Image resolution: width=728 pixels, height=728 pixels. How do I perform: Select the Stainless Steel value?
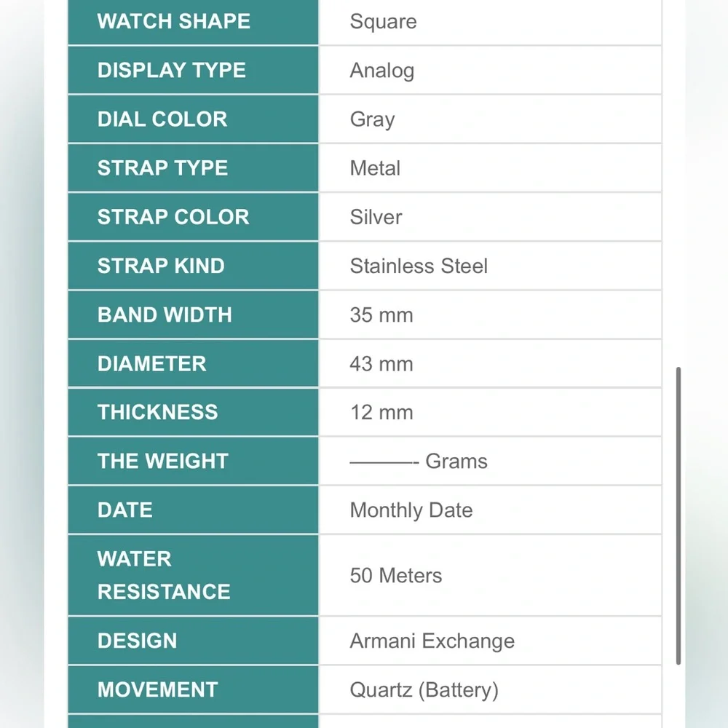pyautogui.click(x=419, y=266)
